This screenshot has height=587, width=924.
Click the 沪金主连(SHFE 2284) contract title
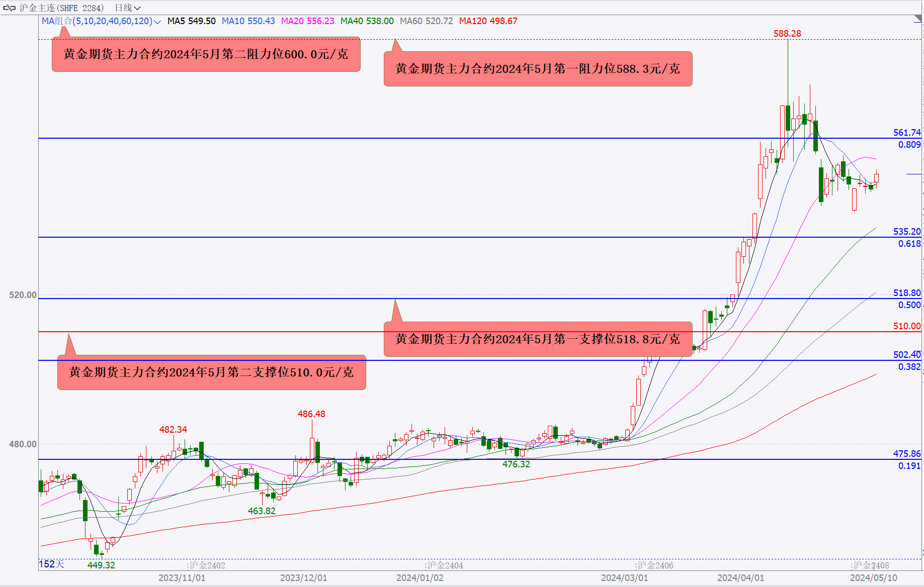[x=61, y=8]
